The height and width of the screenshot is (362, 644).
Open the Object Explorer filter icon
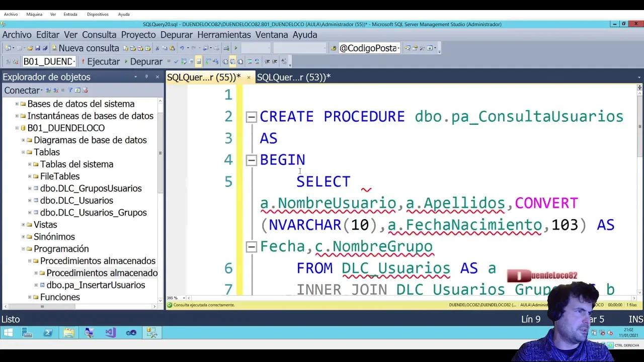click(x=71, y=90)
